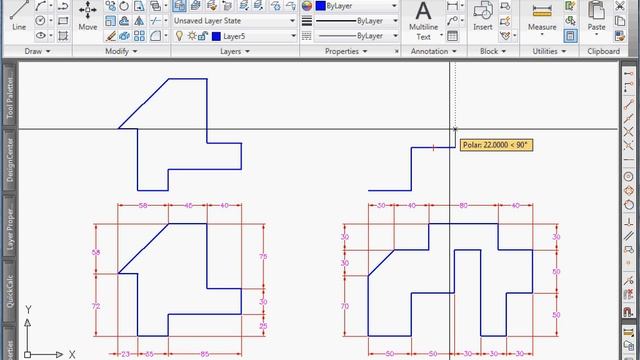
Task: Select the Circle tool in Draw panel
Action: [40, 20]
